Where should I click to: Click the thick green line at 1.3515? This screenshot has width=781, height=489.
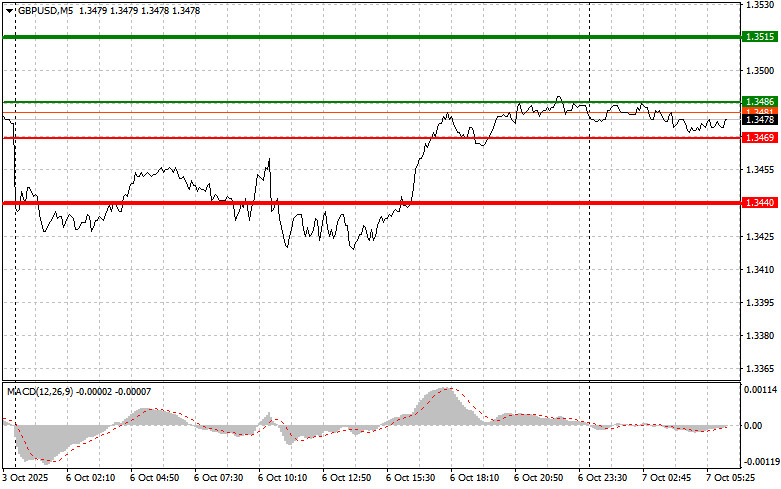pos(370,37)
